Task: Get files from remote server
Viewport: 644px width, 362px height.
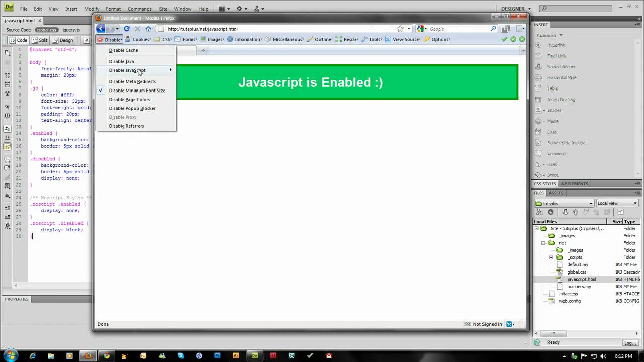Action: click(x=566, y=212)
